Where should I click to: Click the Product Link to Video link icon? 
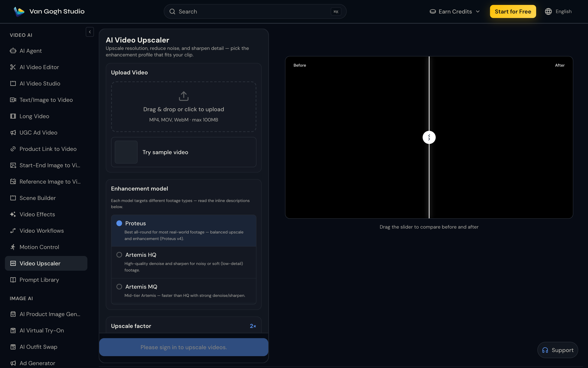pos(13,149)
